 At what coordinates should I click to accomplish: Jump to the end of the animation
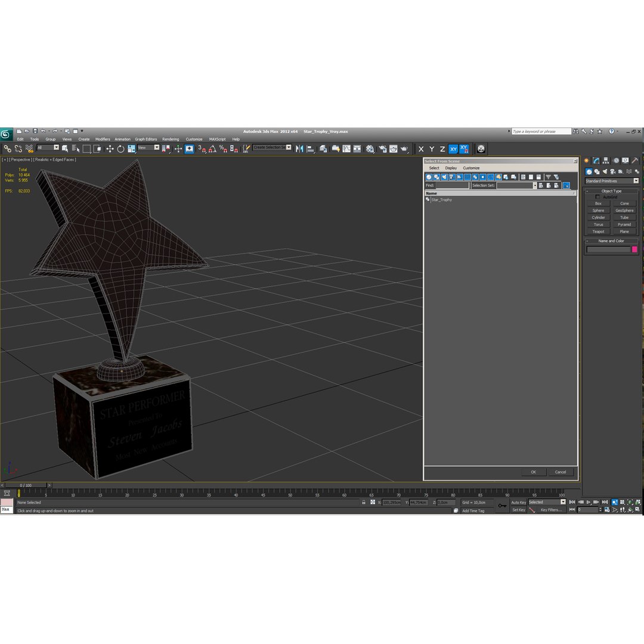(x=605, y=502)
